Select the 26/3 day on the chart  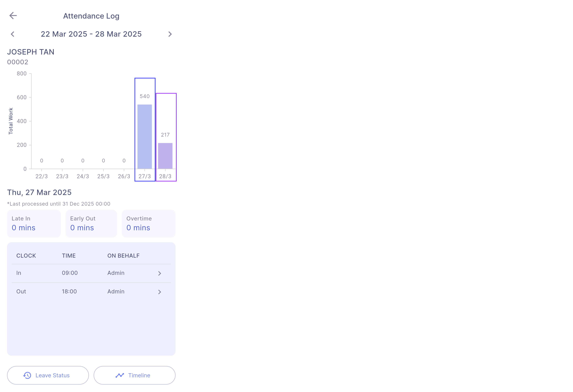point(124,176)
